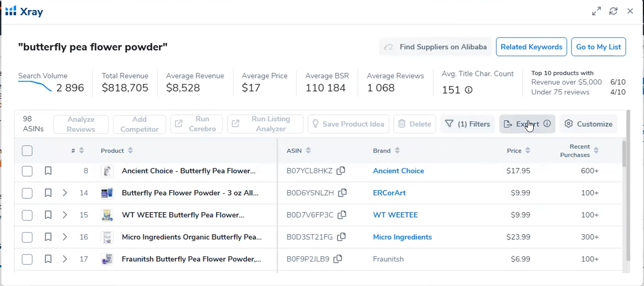Check the Fraunitsh product row checkbox
644x286 pixels.
[x=27, y=259]
